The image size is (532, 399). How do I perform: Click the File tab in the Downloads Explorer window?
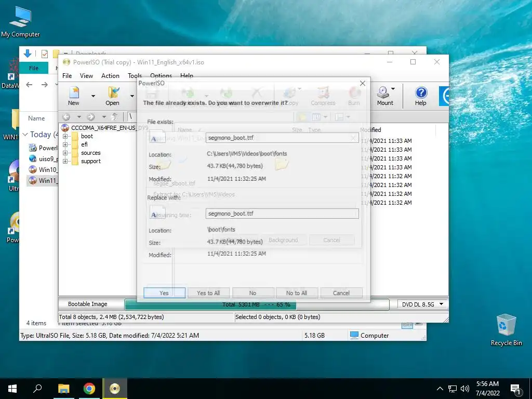tap(34, 68)
